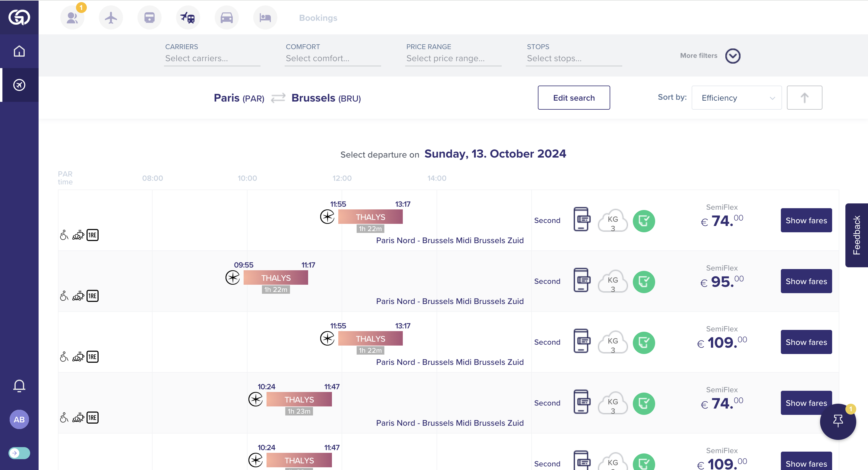Click the pinned items button
Image resolution: width=868 pixels, height=470 pixels.
point(838,421)
